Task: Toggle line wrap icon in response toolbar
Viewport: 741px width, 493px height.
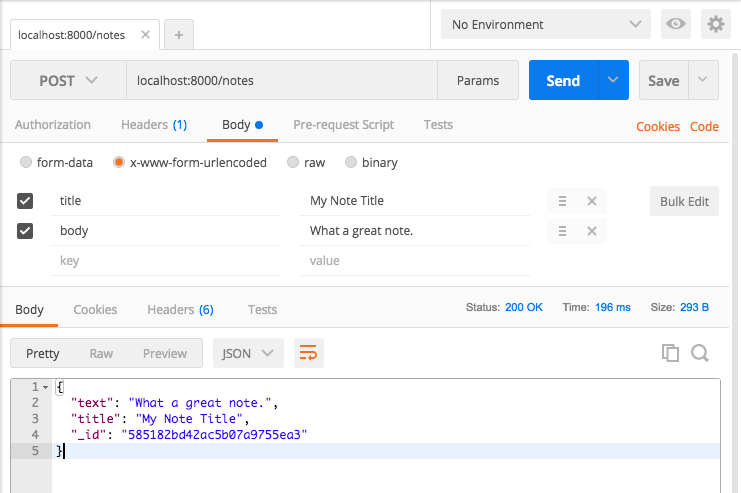Action: coord(308,353)
